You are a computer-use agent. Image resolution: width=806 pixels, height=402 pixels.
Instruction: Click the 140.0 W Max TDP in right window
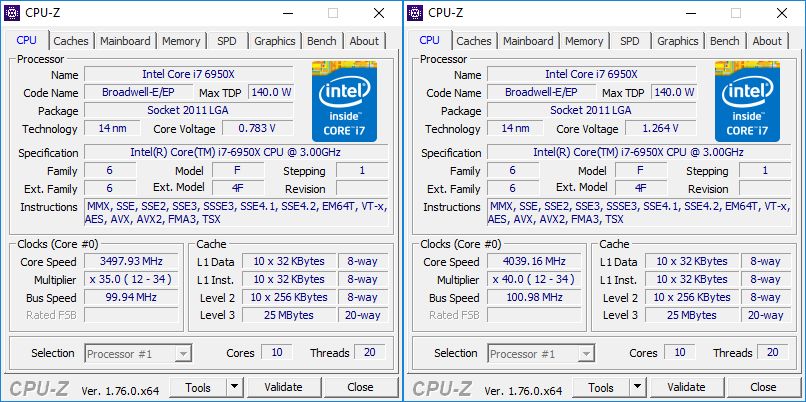tap(674, 92)
